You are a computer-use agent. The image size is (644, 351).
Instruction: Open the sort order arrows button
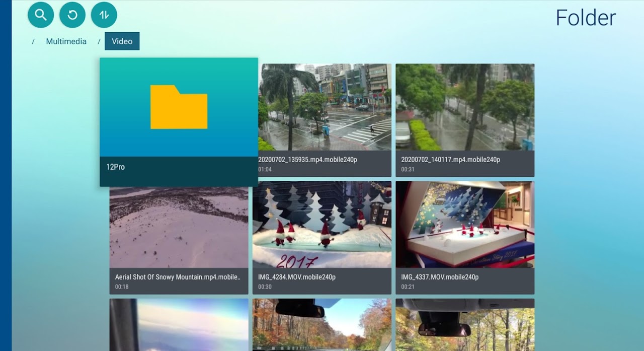click(104, 15)
